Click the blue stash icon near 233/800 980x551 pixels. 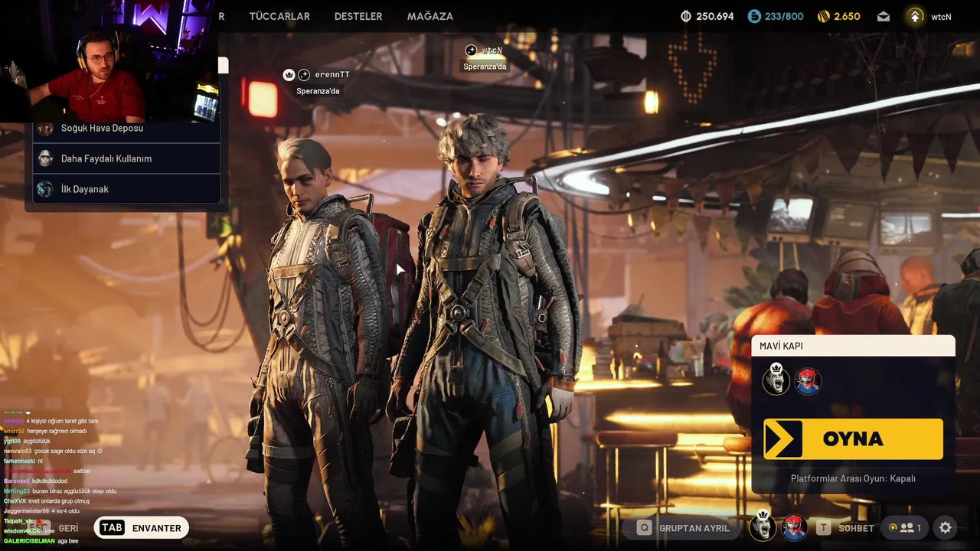[755, 16]
